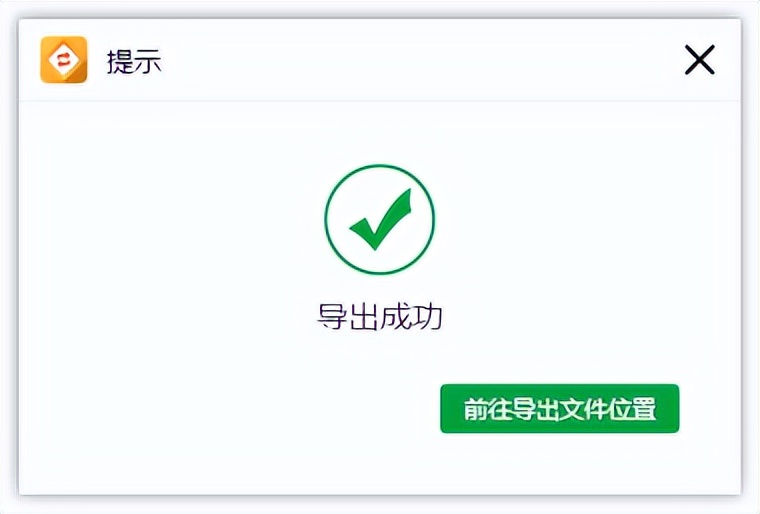Go to the exported file location
760x514 pixels.
(559, 409)
